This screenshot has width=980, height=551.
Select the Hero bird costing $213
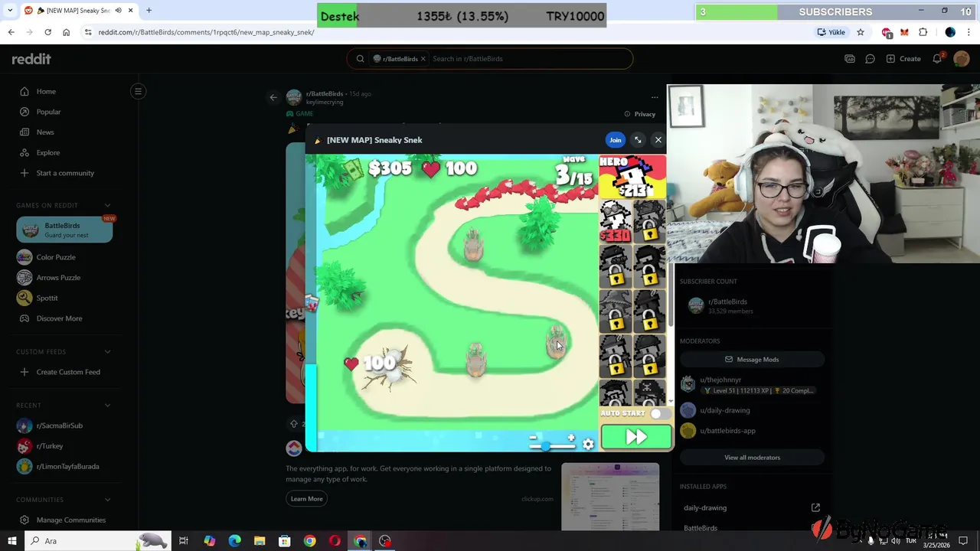coord(632,177)
